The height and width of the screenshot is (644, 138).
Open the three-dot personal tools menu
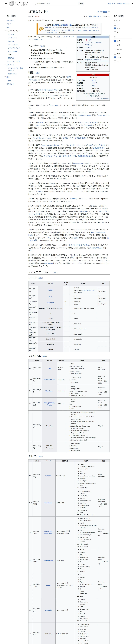pos(132,4)
